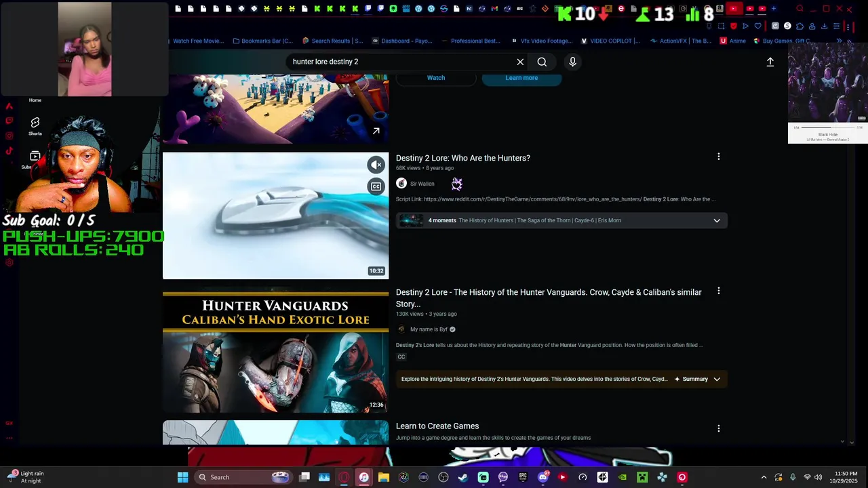Open Epic Games Launcher from the taskbar
Screen dimensions: 868x488
[523, 477]
